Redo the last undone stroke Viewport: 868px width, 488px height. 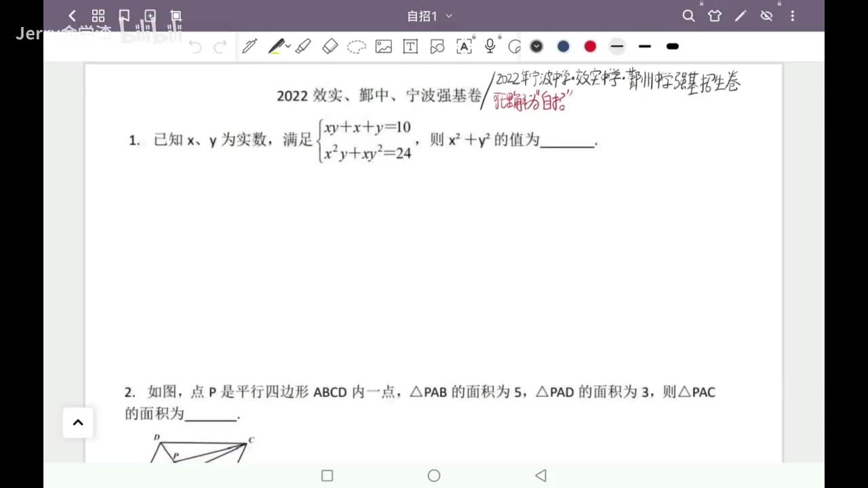click(220, 47)
